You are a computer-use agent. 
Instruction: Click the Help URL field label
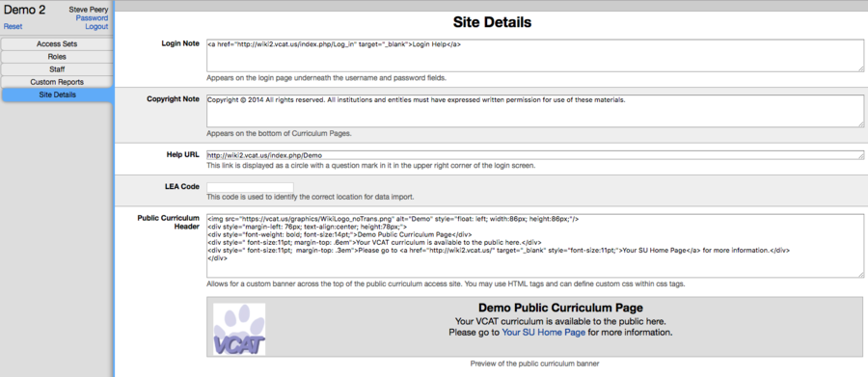coord(182,154)
